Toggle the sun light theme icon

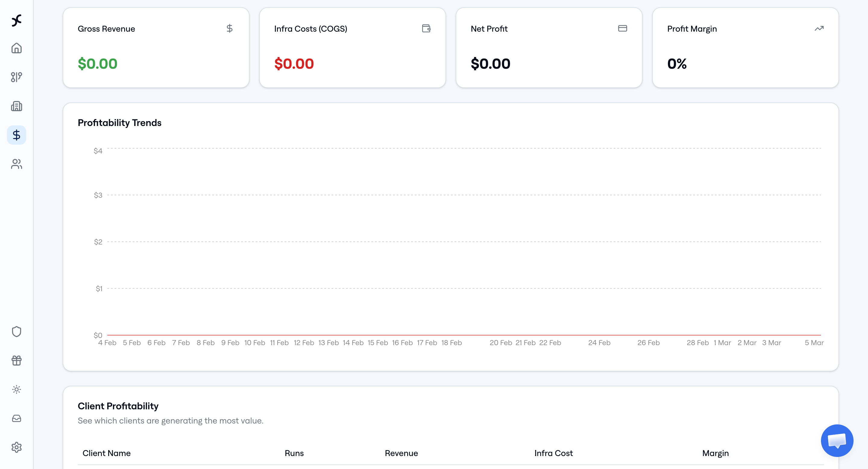[x=16, y=389]
